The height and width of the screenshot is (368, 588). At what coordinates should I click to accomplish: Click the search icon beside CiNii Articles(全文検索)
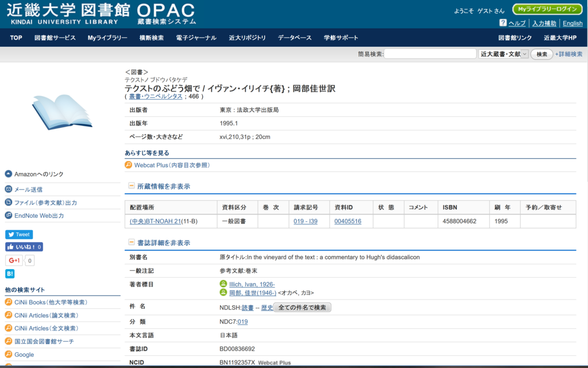tap(8, 328)
